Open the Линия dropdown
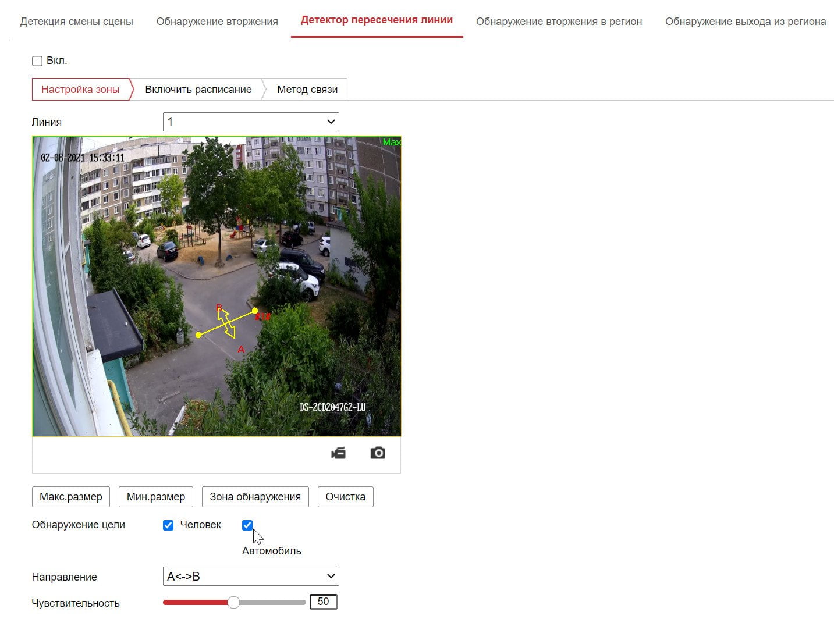This screenshot has width=834, height=644. tap(251, 122)
